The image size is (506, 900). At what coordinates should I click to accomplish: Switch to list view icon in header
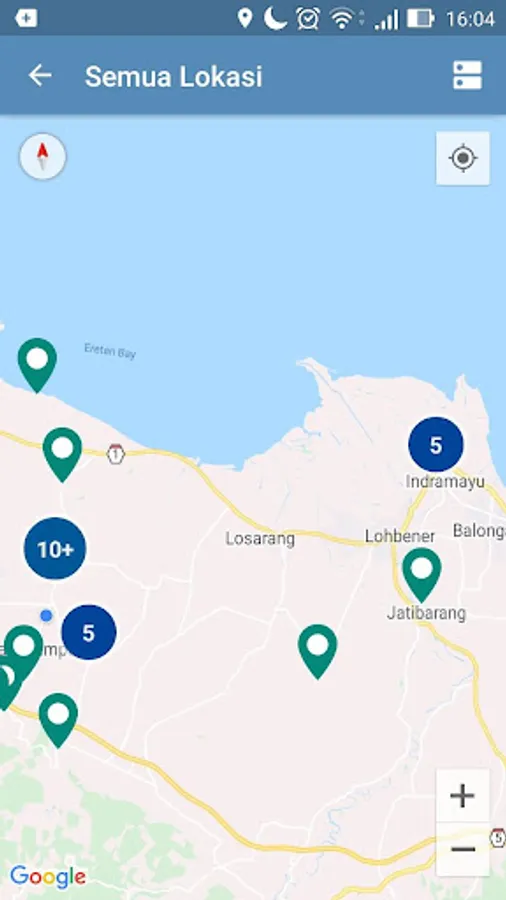pyautogui.click(x=467, y=75)
